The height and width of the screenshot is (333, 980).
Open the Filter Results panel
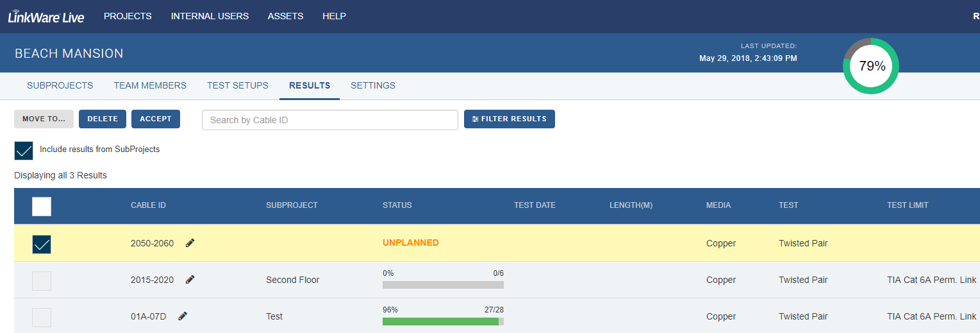[x=510, y=119]
